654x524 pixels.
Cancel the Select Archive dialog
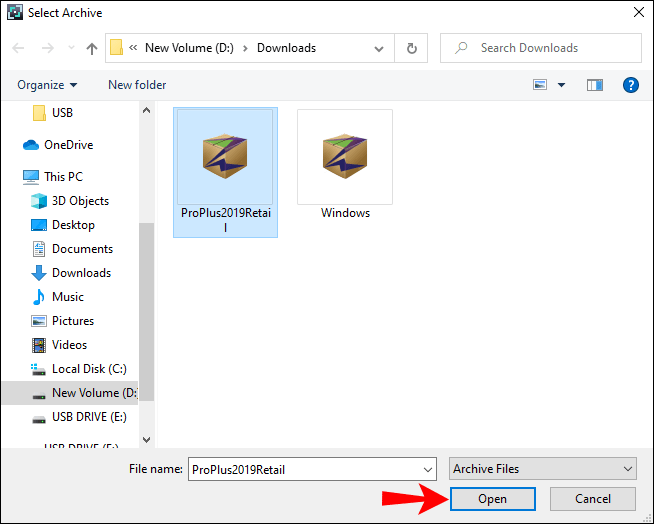(593, 499)
